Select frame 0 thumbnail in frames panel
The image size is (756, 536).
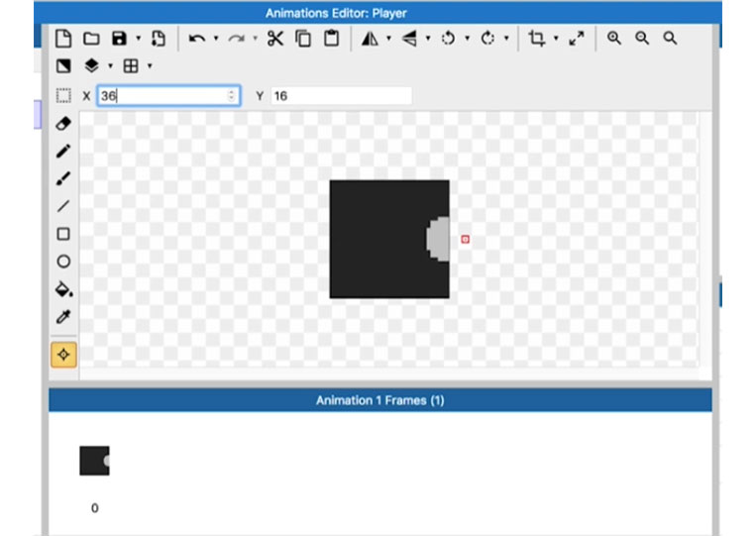pos(94,461)
